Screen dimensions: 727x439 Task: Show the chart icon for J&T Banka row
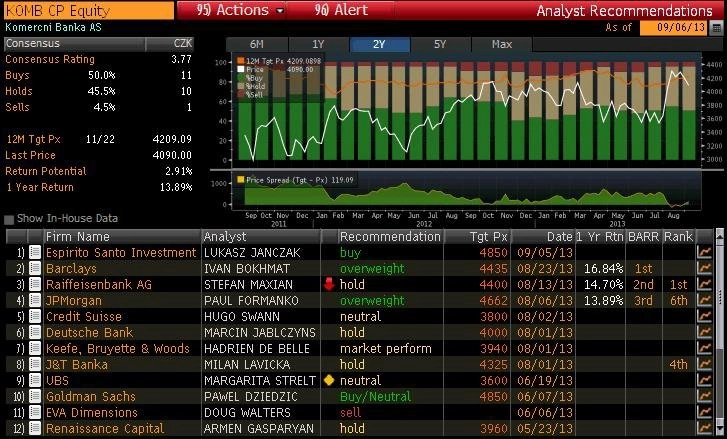(704, 364)
